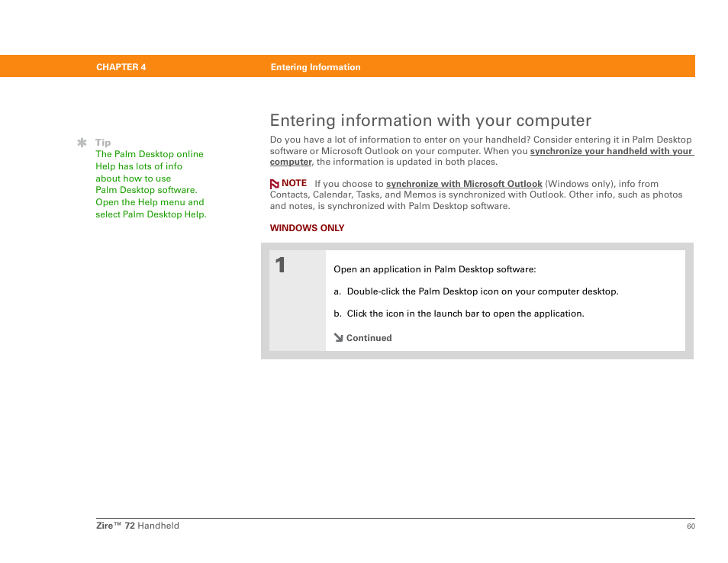Click the tip line 'select Palm Desktop Help.'
This screenshot has width=728, height=563.
tap(151, 214)
